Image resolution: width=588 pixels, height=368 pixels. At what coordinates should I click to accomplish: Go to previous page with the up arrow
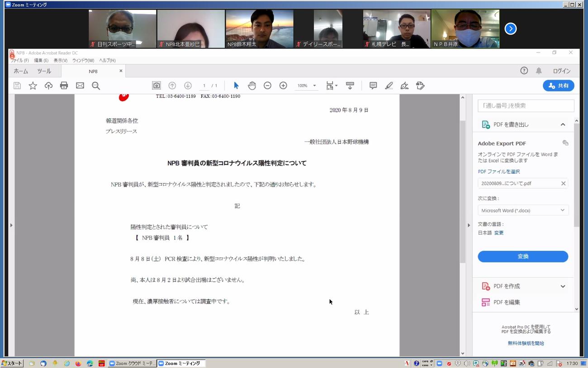click(x=172, y=86)
